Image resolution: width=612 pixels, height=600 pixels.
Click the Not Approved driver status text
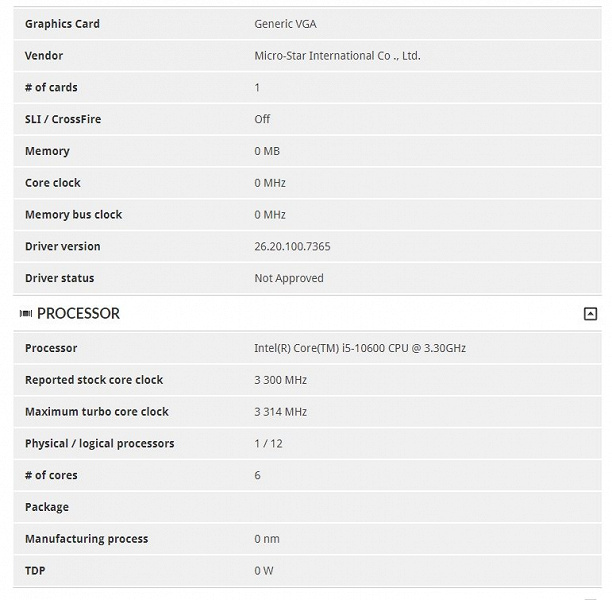pos(289,278)
